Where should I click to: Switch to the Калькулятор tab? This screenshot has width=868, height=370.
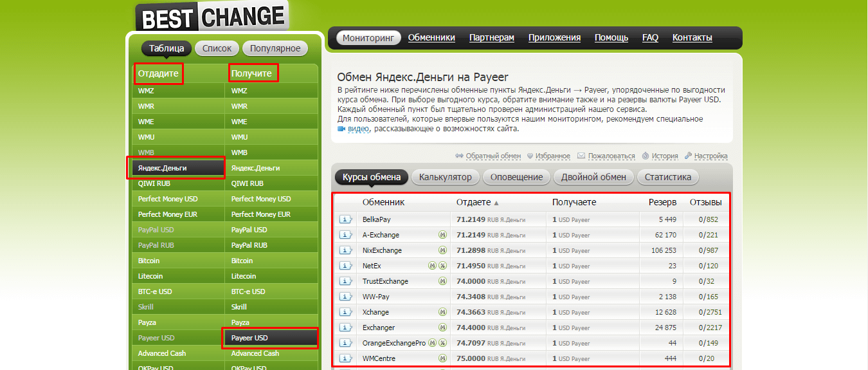(445, 177)
